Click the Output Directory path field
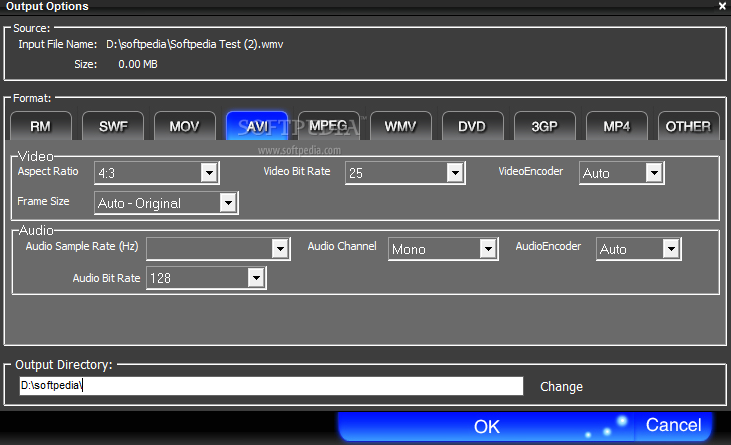The width and height of the screenshot is (731, 445). 271,386
